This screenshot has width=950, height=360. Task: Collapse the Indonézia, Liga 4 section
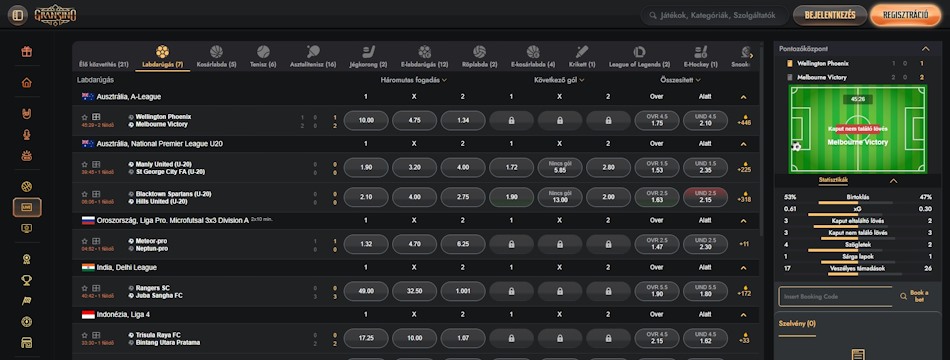coord(743,315)
